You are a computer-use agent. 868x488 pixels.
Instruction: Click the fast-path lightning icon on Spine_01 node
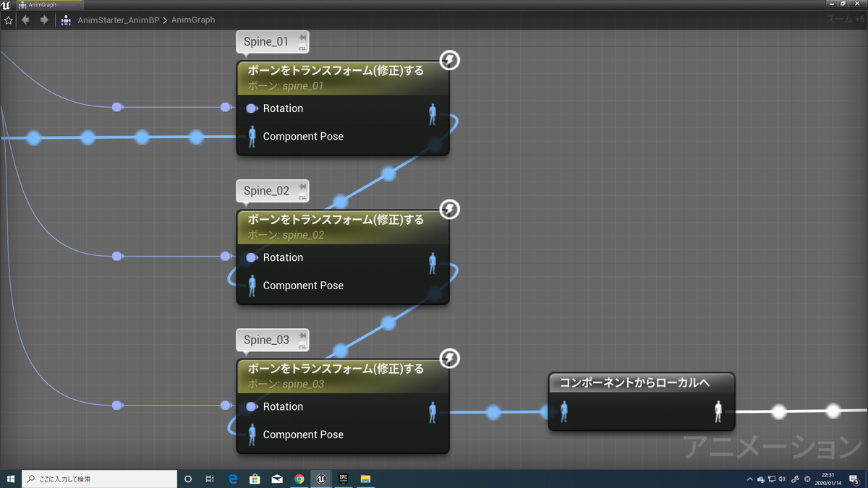(449, 61)
